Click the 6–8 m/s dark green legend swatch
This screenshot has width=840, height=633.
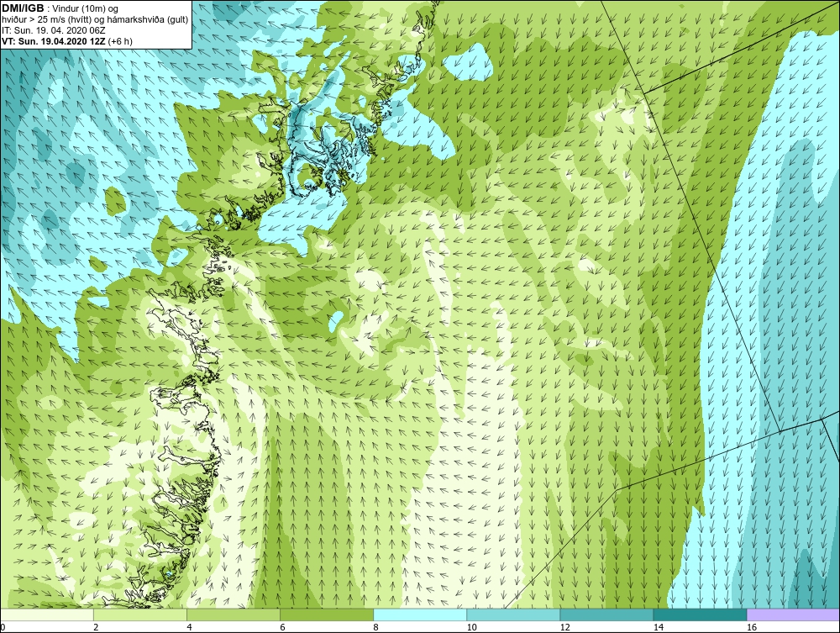tap(327, 615)
